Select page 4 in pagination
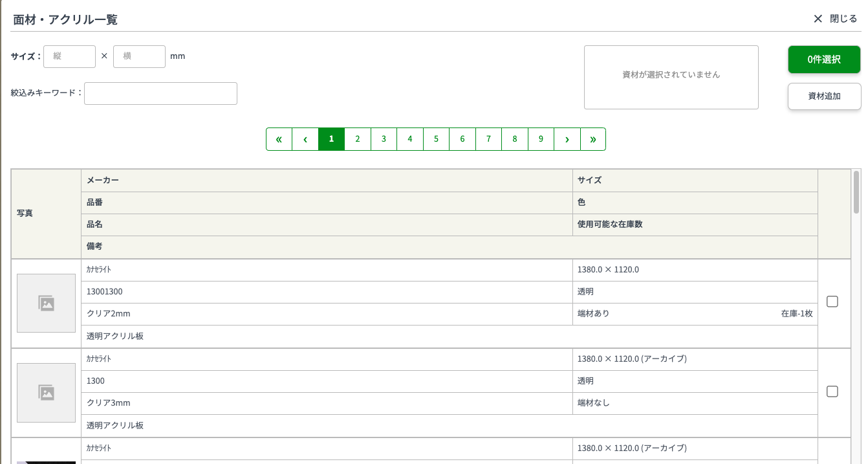This screenshot has height=464, width=868. 410,139
